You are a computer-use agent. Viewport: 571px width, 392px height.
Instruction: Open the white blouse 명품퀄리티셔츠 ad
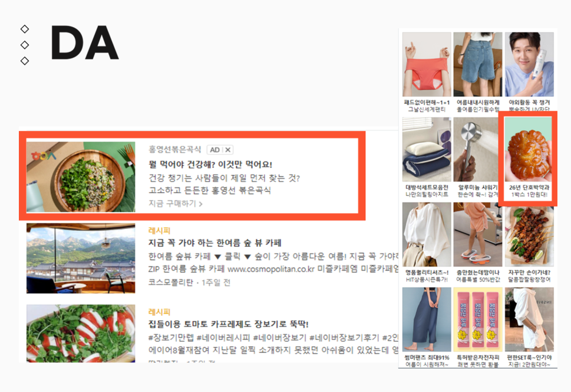click(x=427, y=243)
